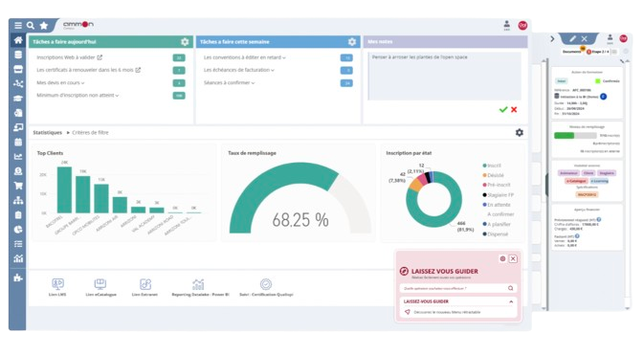Expand Les conventions à éditer en retard
The width and height of the screenshot is (644, 355).
tap(244, 57)
